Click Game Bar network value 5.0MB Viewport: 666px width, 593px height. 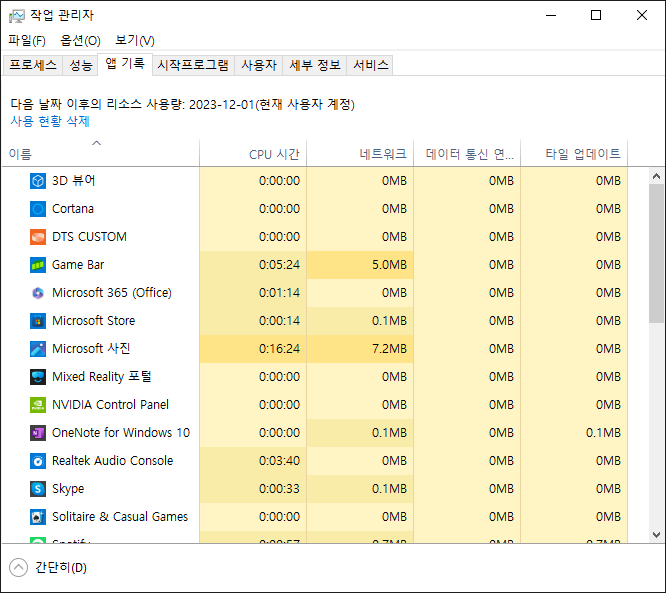(x=389, y=265)
